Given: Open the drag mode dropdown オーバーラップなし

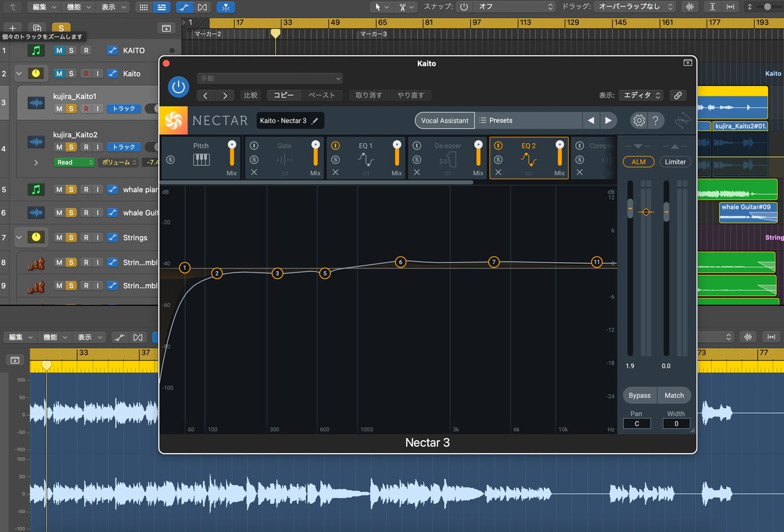Looking at the screenshot, I should [x=634, y=6].
